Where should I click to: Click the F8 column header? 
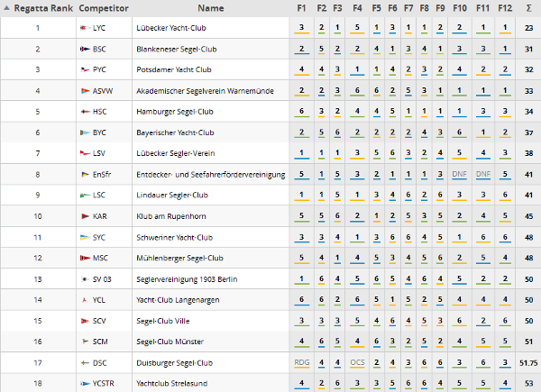point(424,8)
